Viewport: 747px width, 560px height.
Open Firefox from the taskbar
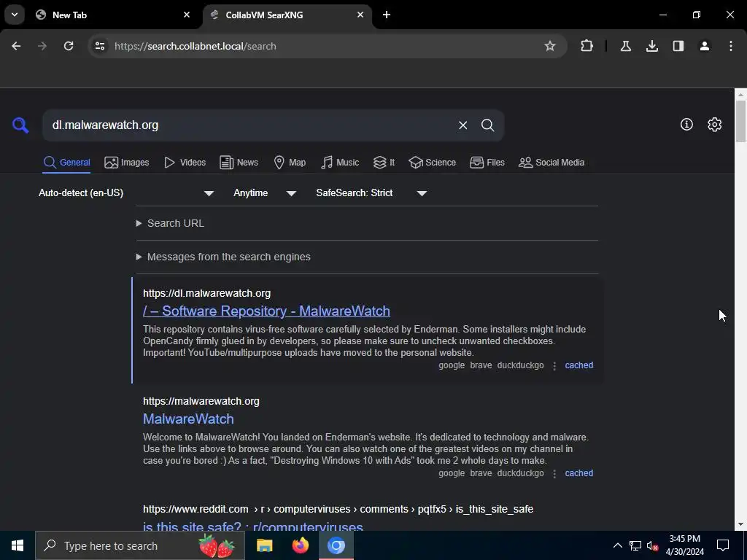tap(300, 545)
